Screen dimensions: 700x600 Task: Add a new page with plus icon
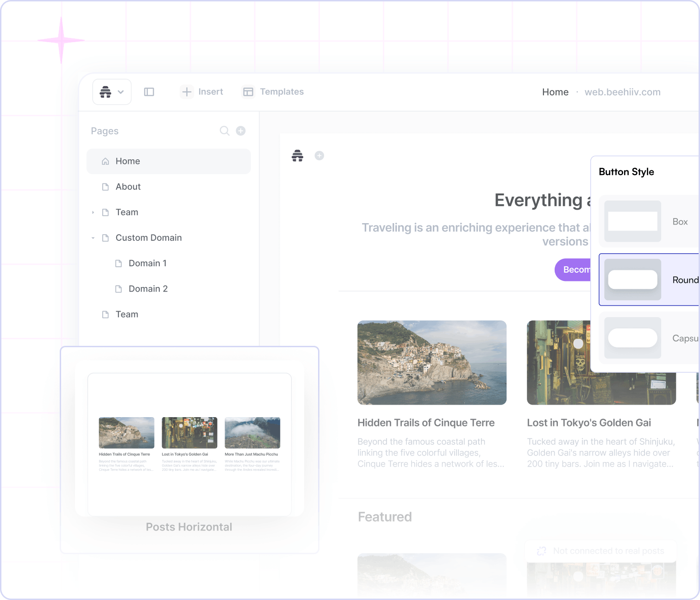[x=241, y=131]
